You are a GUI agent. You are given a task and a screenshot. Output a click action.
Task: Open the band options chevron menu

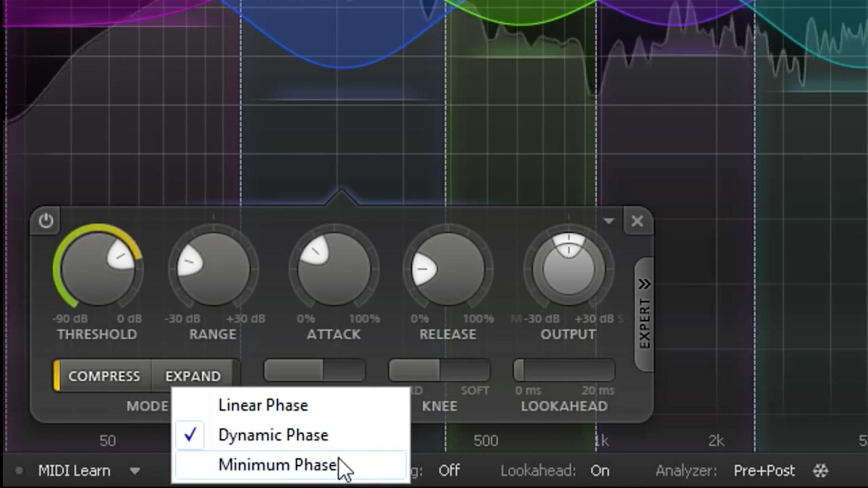click(608, 221)
